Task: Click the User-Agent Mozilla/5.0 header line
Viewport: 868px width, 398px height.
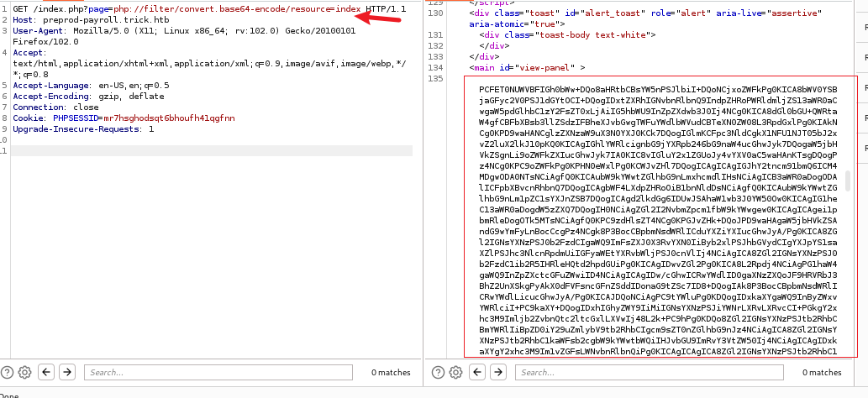Action: [x=184, y=31]
